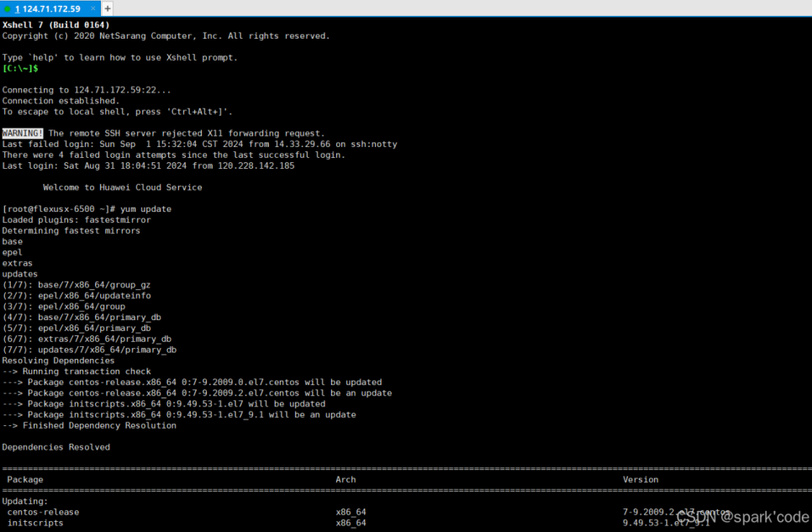Screen dimensions: 812x532
Task: Click the '(7/7): updates/7/x86_64/primary_db' line
Action: (89, 350)
